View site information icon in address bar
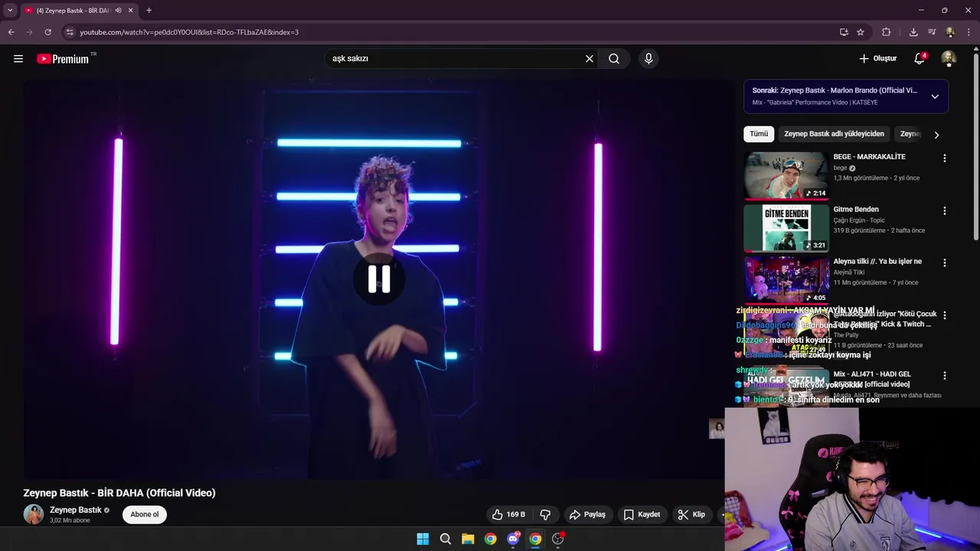The height and width of the screenshot is (551, 980). pyautogui.click(x=70, y=32)
